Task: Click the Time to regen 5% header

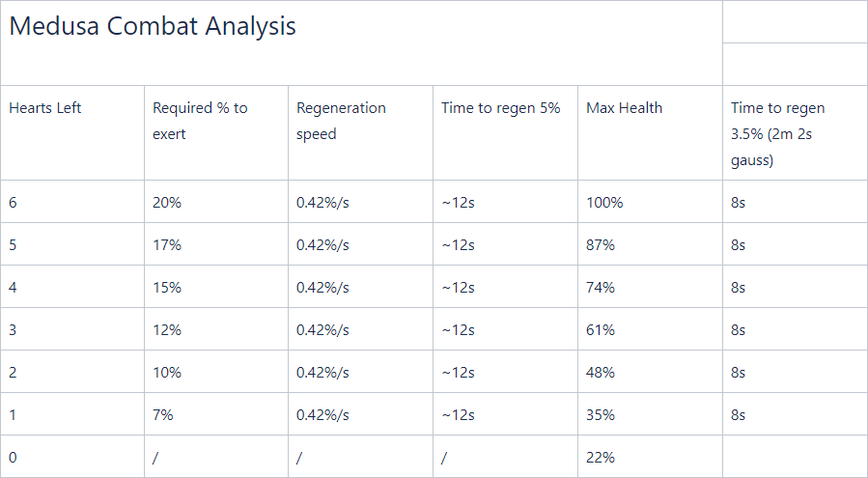Action: click(505, 133)
